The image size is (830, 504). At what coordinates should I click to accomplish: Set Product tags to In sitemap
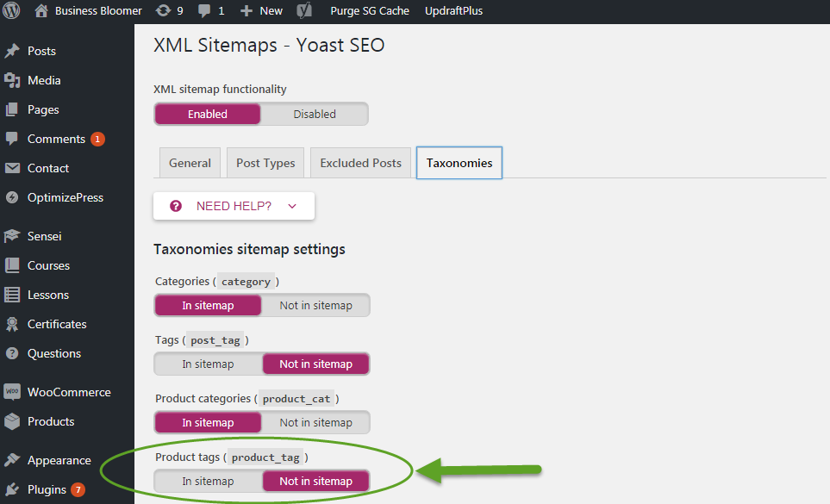pos(208,481)
